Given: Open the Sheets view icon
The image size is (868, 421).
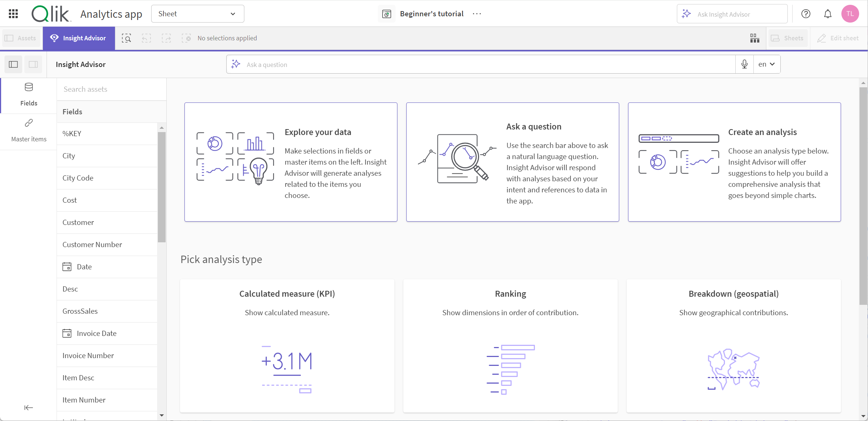Looking at the screenshot, I should click(x=754, y=38).
